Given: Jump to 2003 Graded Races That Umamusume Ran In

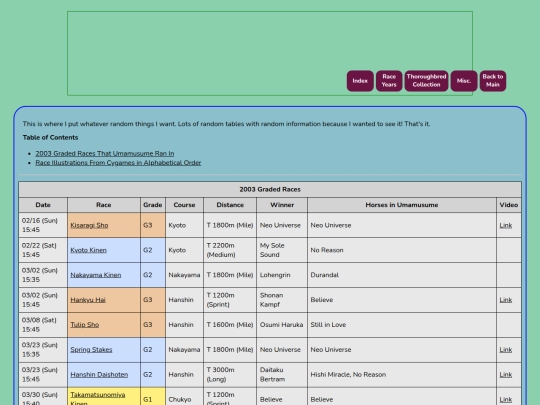Looking at the screenshot, I should (105, 153).
